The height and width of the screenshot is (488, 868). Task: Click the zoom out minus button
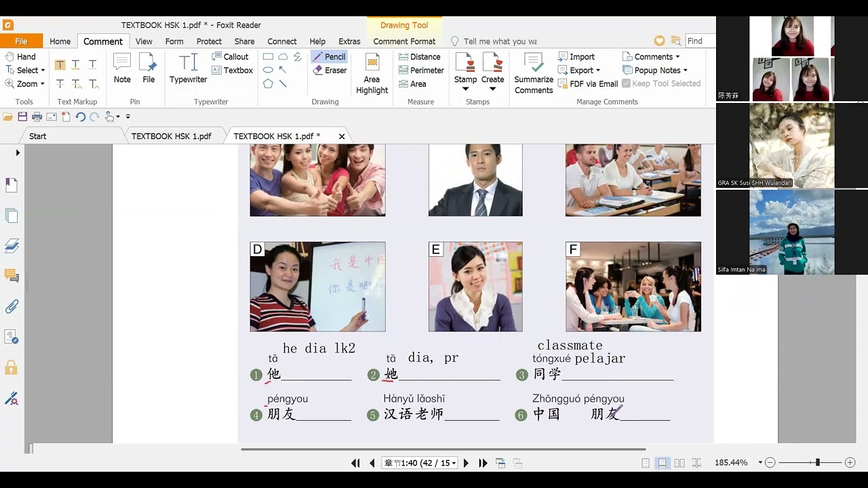pyautogui.click(x=770, y=463)
